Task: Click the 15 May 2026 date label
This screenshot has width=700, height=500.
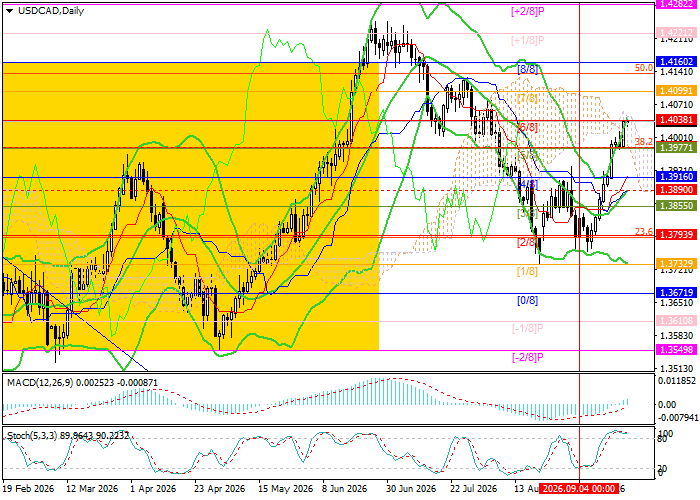Action: tap(284, 489)
